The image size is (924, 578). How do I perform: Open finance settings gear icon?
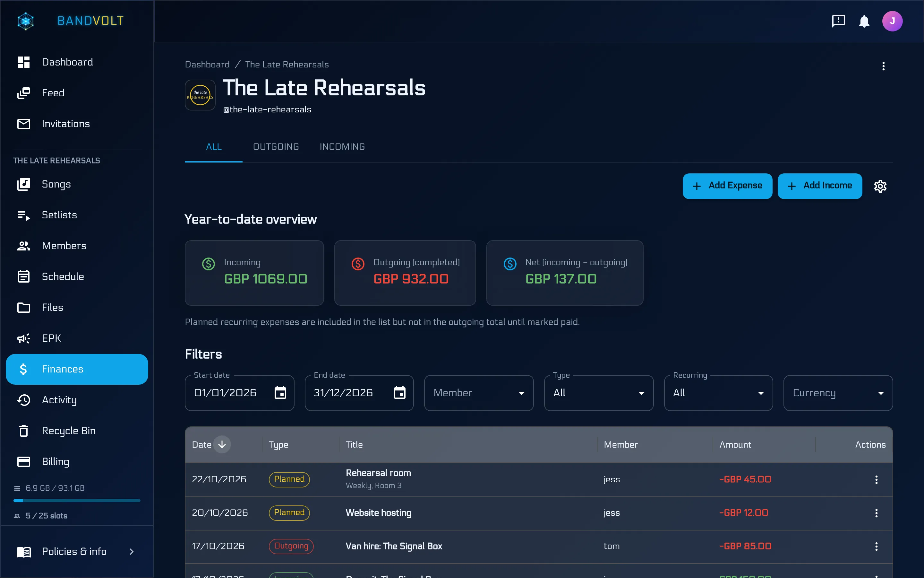pos(880,186)
